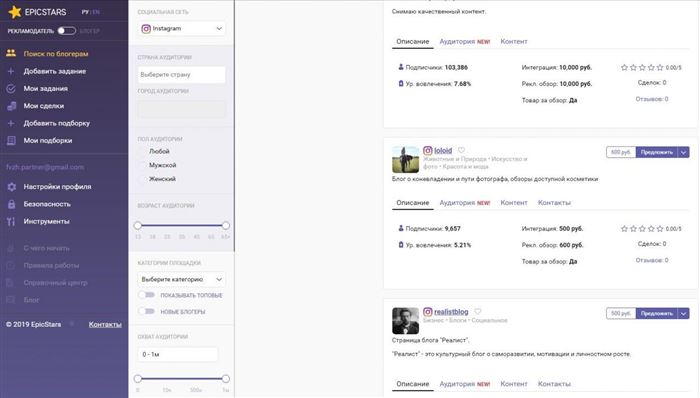
Task: Open the blogger search people icon
Action: (11, 53)
